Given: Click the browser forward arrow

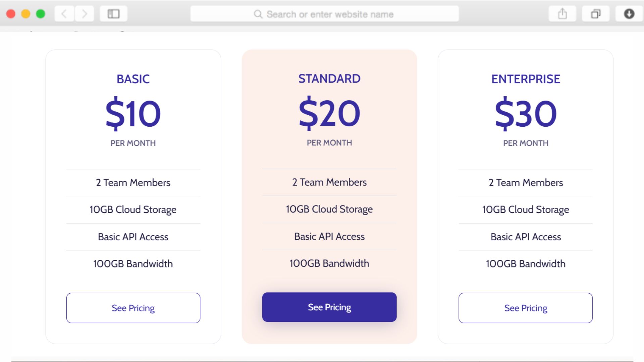Looking at the screenshot, I should (x=84, y=14).
